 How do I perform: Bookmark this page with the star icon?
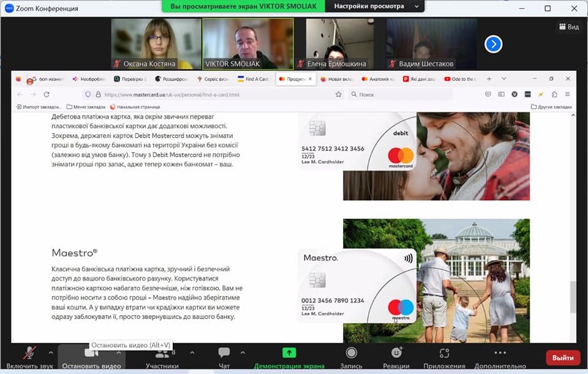pyautogui.click(x=338, y=94)
